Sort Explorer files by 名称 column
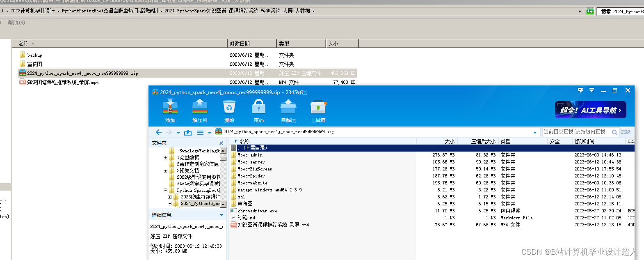This screenshot has height=260, width=644. point(119,44)
